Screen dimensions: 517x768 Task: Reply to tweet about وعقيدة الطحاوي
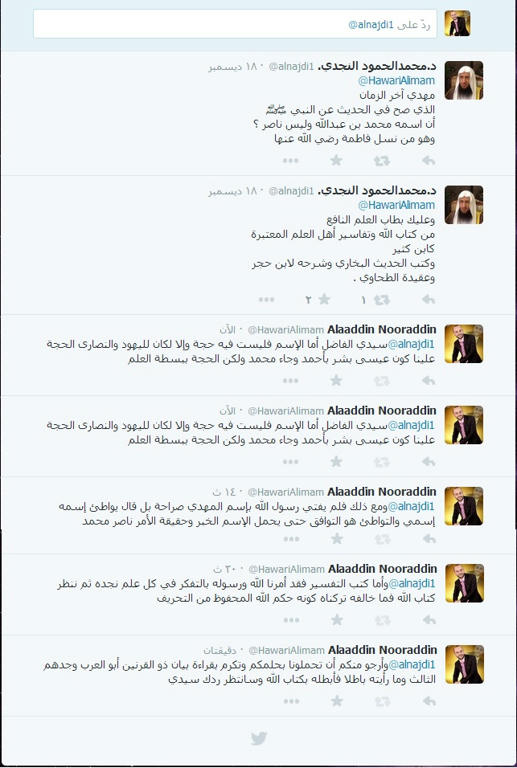429,300
